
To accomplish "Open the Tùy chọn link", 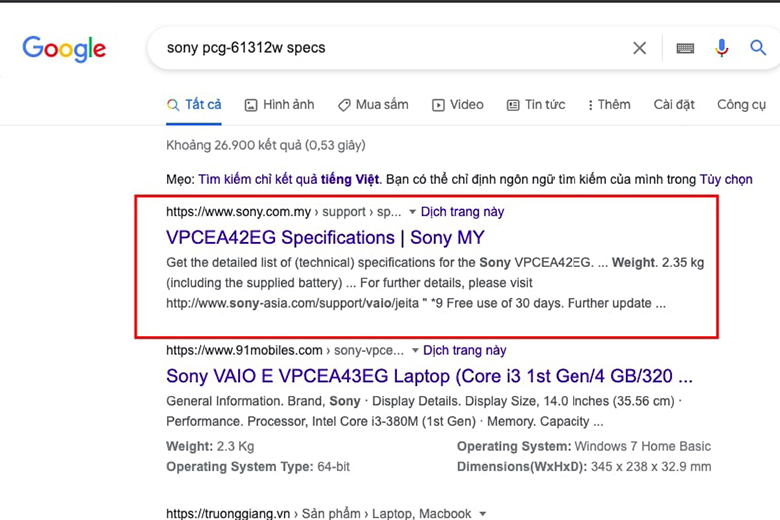I will pos(726,179).
